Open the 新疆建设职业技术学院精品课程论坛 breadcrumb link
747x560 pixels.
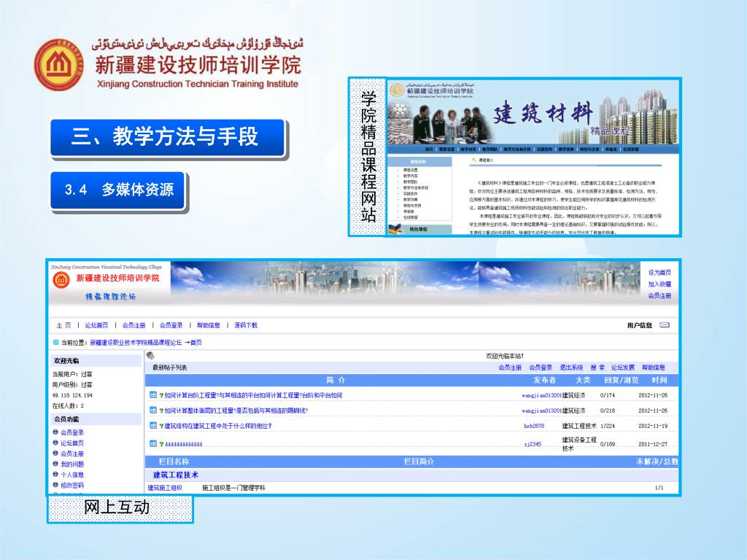coord(136,343)
